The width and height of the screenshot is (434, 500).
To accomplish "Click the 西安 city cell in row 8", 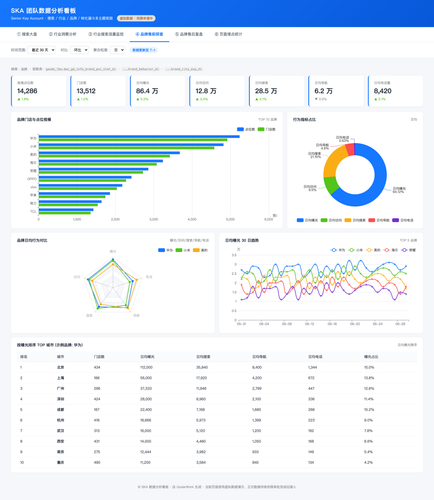I will pos(60,441).
